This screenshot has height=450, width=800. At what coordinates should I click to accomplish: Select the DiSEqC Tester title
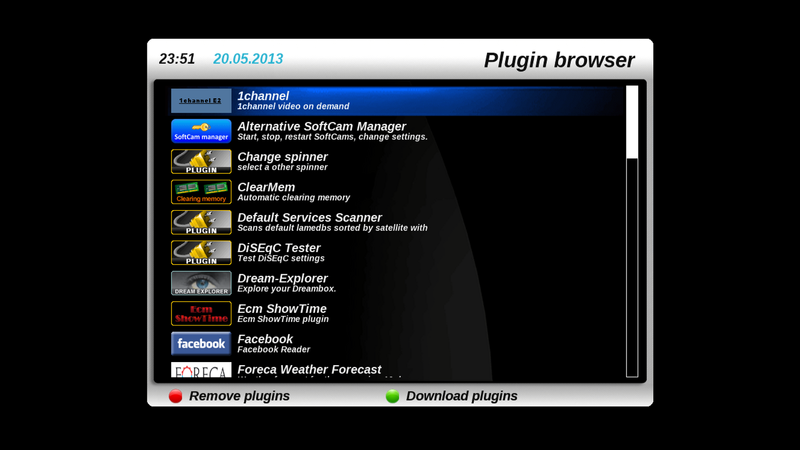pyautogui.click(x=279, y=248)
